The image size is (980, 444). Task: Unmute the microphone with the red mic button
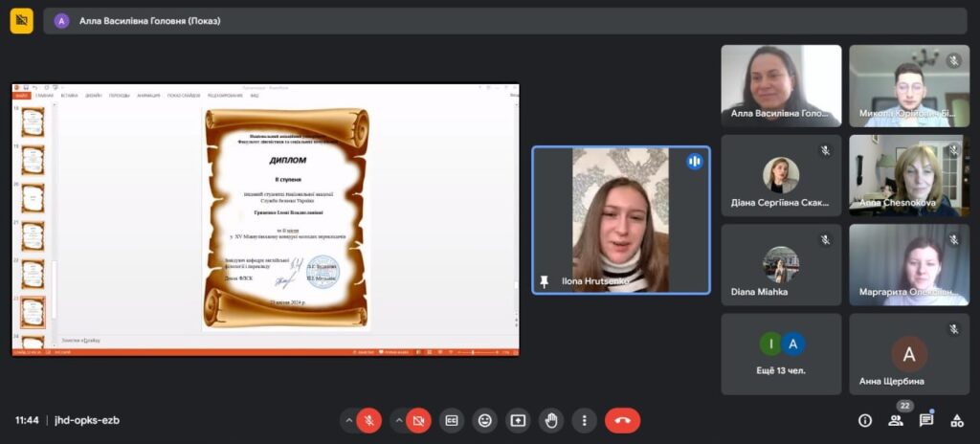tap(368, 420)
